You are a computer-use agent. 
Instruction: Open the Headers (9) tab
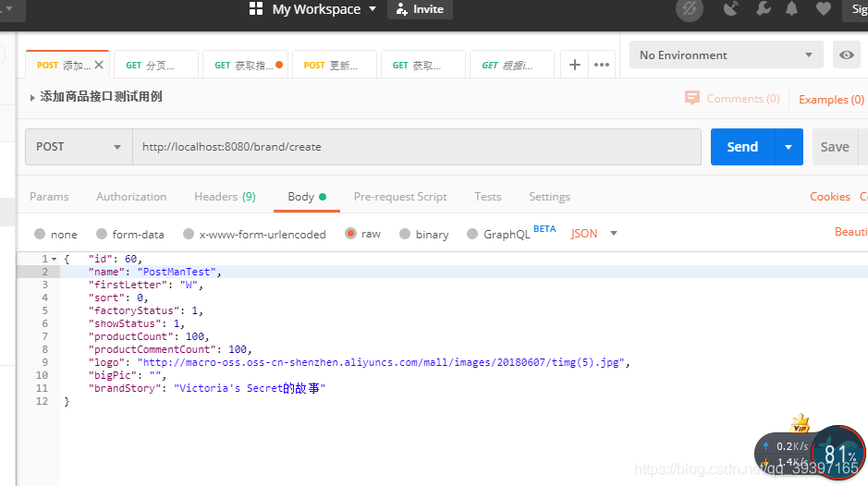(x=225, y=197)
